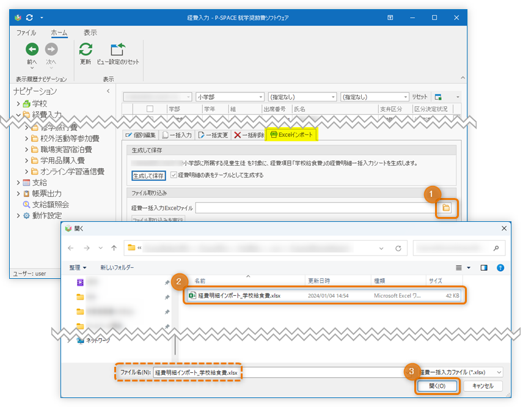Open the 一括削除 tab
Screen dimensions: 531x420
pos(249,135)
